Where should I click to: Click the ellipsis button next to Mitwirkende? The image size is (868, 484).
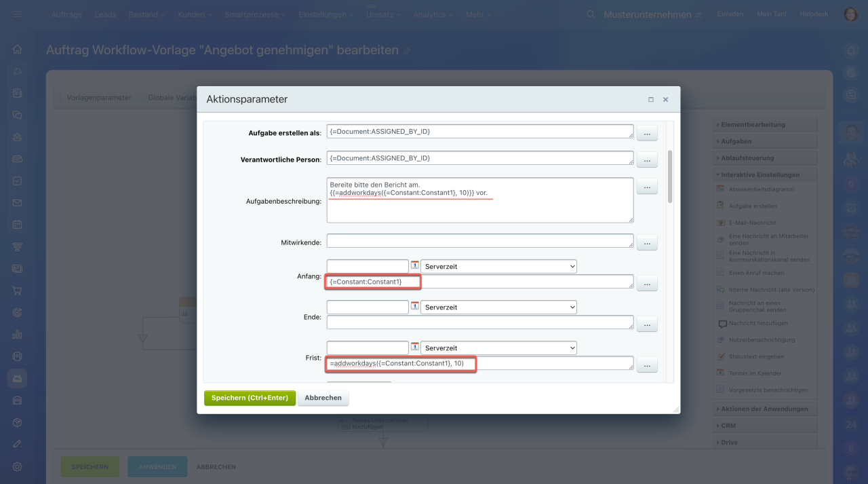(647, 242)
